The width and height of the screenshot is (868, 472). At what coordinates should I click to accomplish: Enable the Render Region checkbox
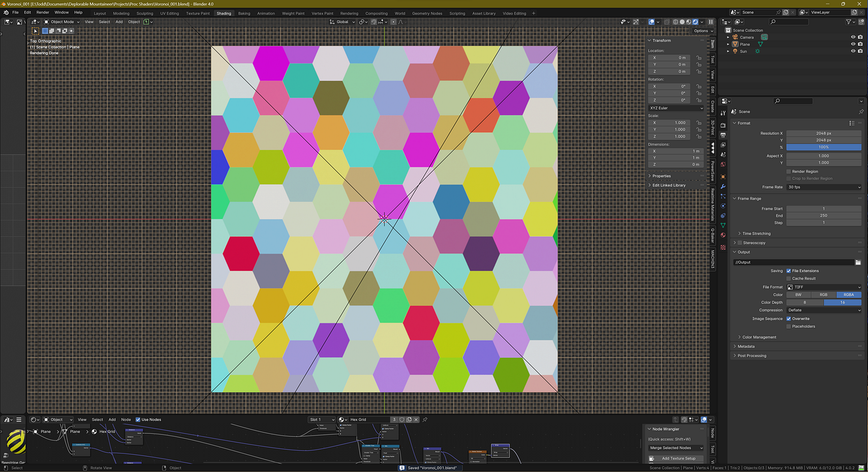pyautogui.click(x=789, y=171)
